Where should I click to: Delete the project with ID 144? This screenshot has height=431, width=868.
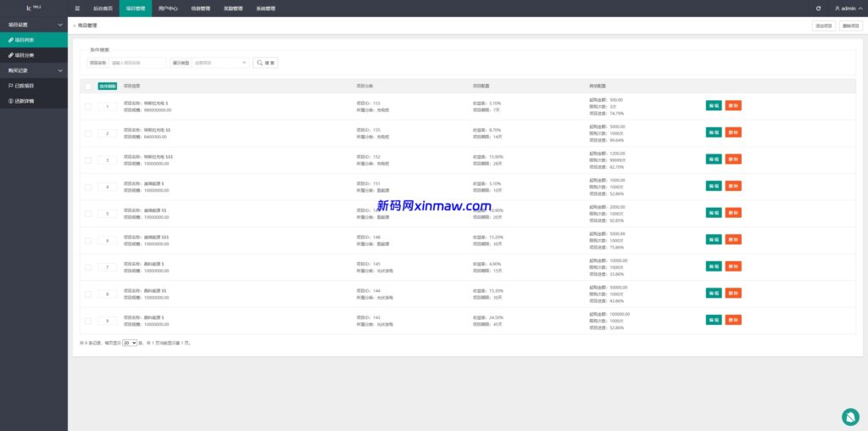click(x=733, y=293)
